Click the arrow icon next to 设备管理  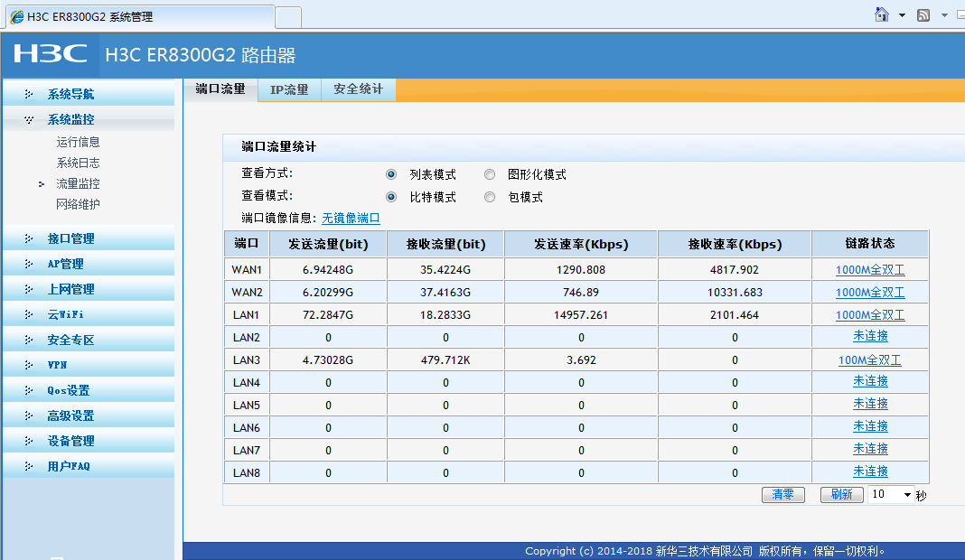pyautogui.click(x=28, y=441)
